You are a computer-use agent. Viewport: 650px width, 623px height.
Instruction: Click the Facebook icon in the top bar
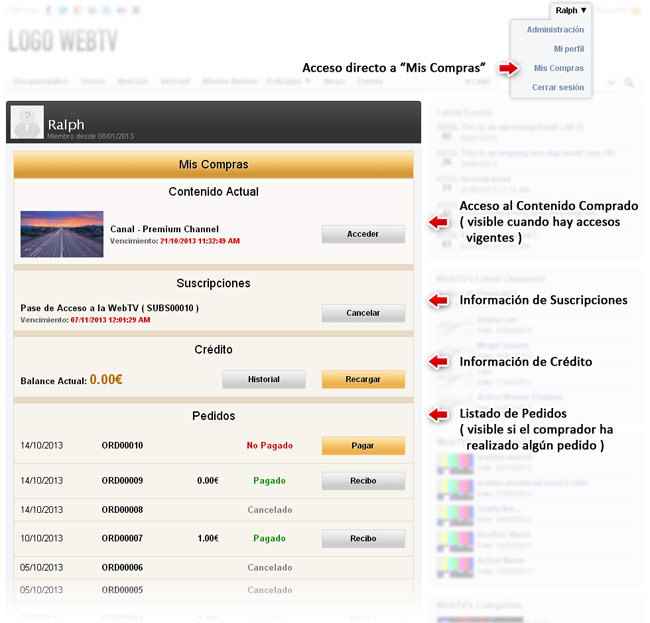click(x=49, y=10)
